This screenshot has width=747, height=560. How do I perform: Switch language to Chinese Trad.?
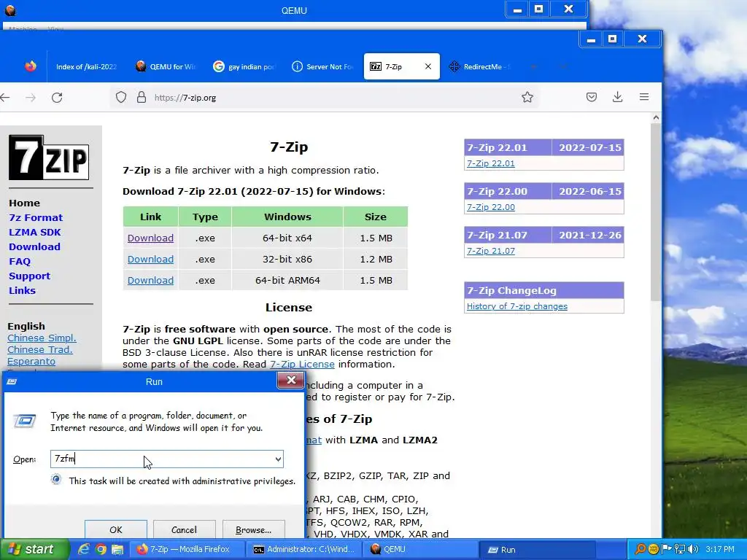[40, 349]
